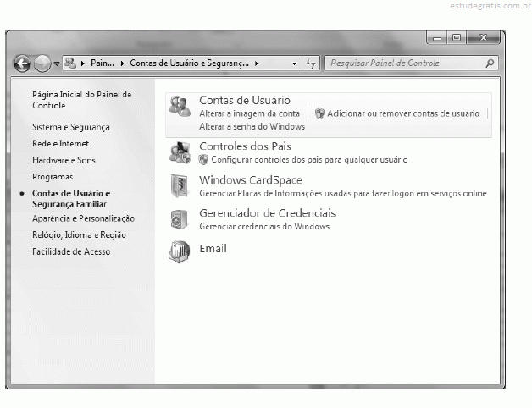
Task: Click Alterar a senha do Windows
Action: 252,126
